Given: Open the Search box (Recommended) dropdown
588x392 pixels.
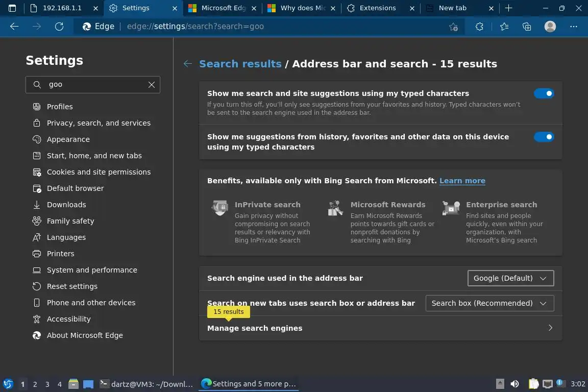Looking at the screenshot, I should (x=489, y=303).
